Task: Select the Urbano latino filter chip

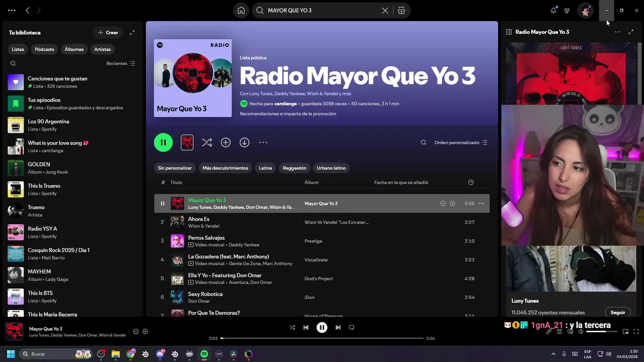Action: coord(331,168)
